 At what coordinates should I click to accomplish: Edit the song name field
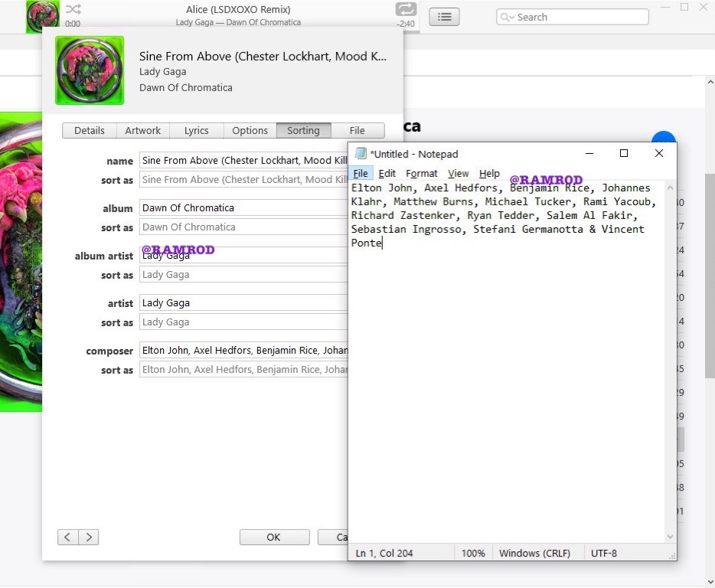243,161
